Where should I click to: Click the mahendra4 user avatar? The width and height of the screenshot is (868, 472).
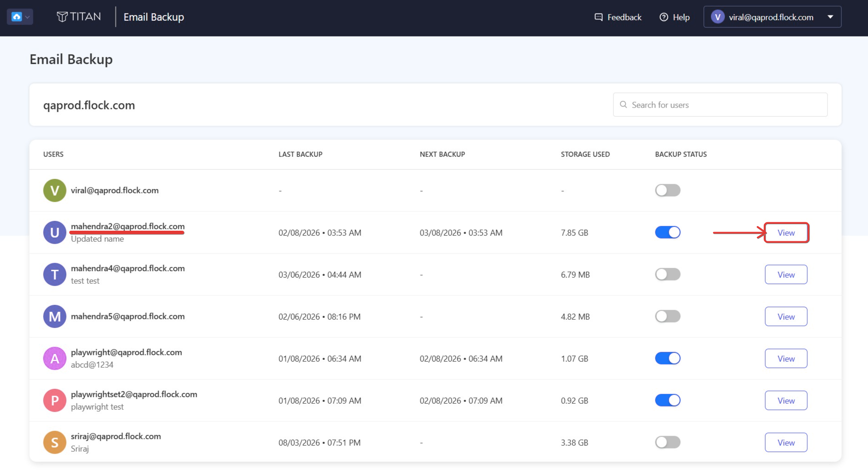[x=54, y=275]
